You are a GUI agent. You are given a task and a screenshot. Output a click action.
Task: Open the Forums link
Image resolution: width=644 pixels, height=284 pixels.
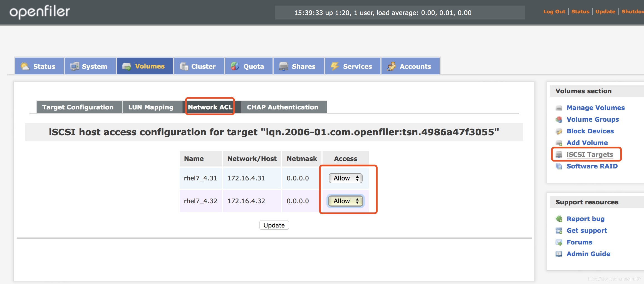[x=579, y=243]
